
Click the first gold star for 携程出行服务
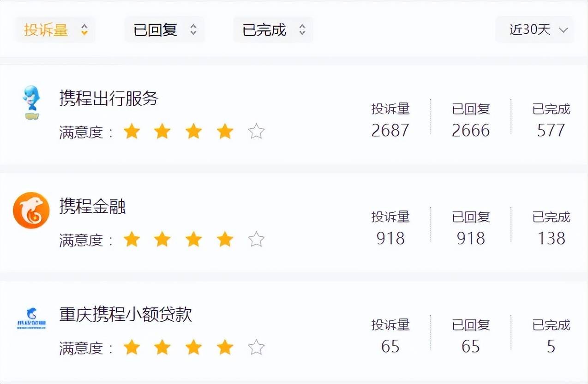[x=132, y=132]
